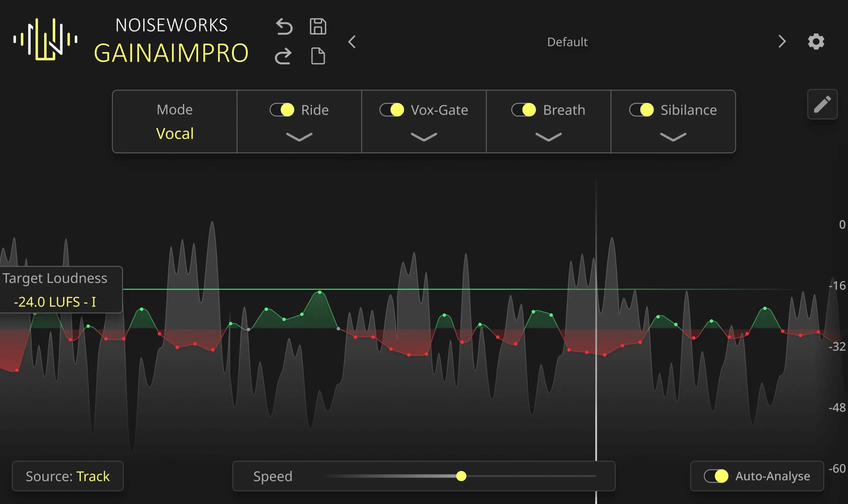Disable the Ride function
This screenshot has height=504, width=848.
point(282,110)
